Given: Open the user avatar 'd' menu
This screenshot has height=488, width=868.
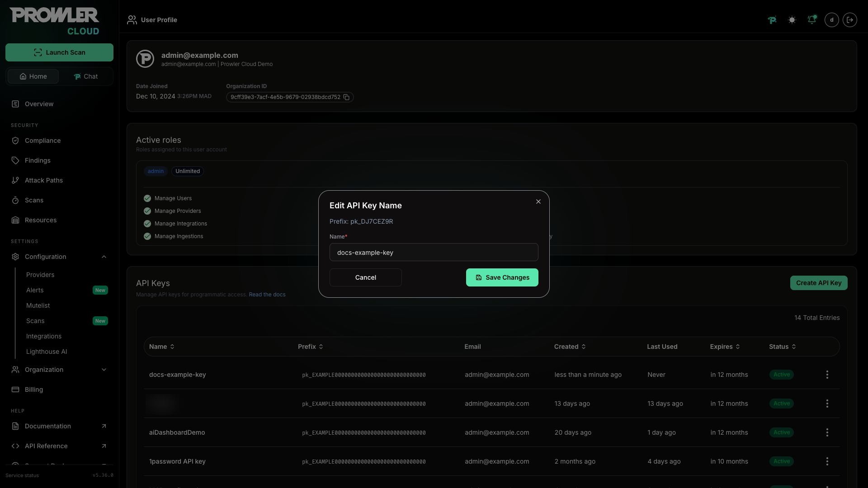Looking at the screenshot, I should 832,20.
